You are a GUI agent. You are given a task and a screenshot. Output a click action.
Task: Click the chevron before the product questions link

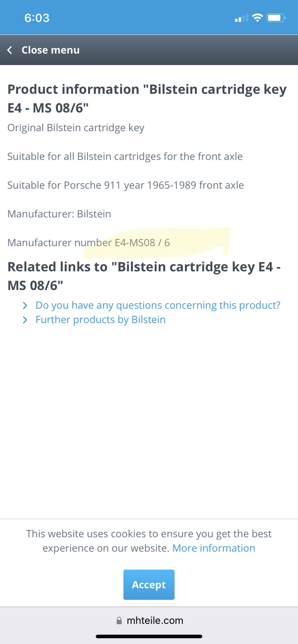[x=25, y=305]
